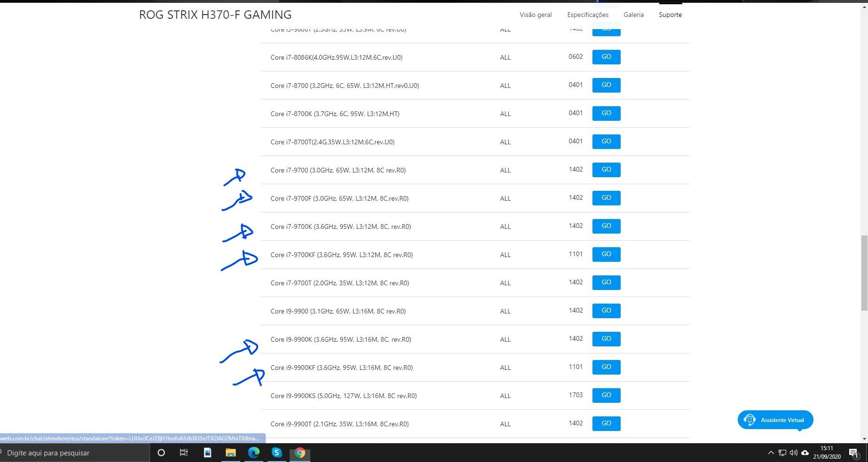Click GO for Core i7-8700K row

[x=606, y=113]
